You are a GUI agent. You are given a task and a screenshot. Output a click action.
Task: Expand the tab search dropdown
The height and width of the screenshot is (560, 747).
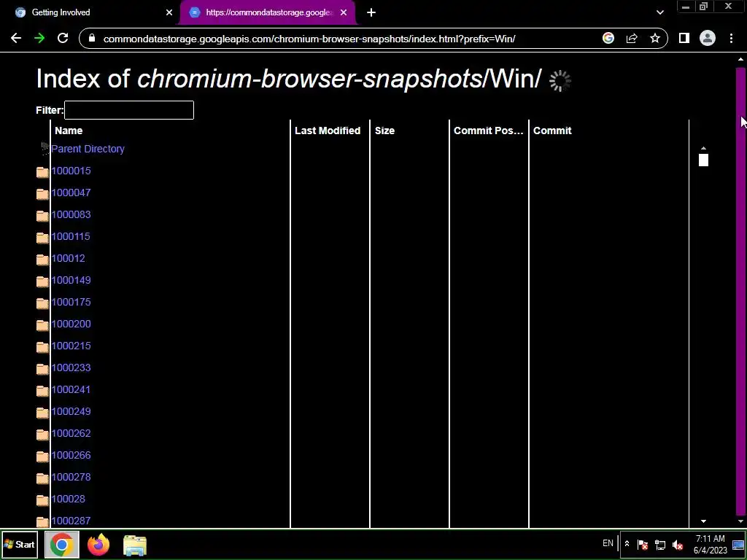(x=659, y=13)
